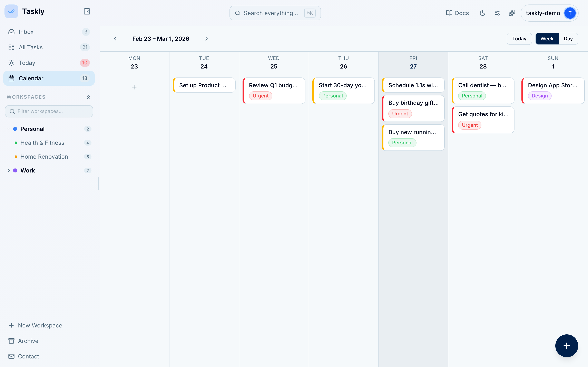Image resolution: width=588 pixels, height=367 pixels.
Task: Go to previous week arrow
Action: (x=115, y=39)
